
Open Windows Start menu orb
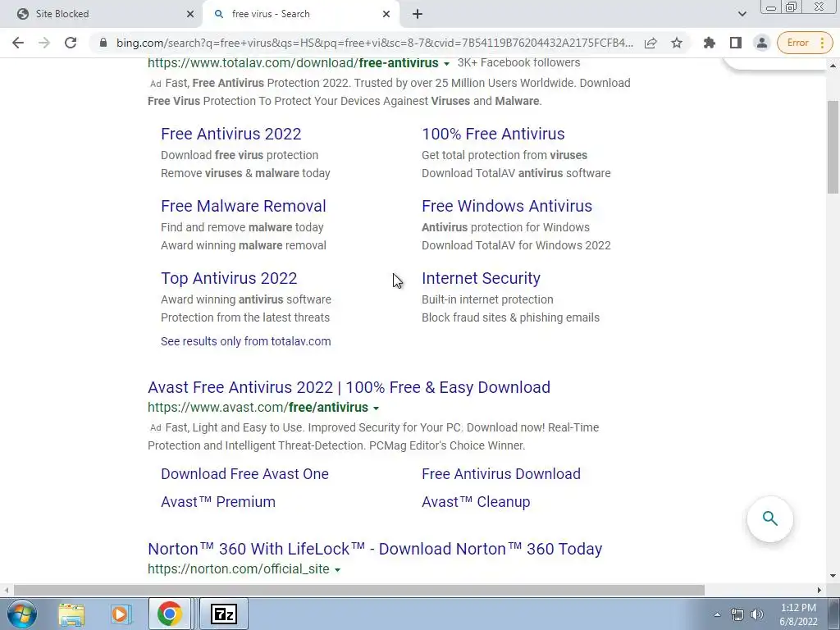[x=22, y=614]
